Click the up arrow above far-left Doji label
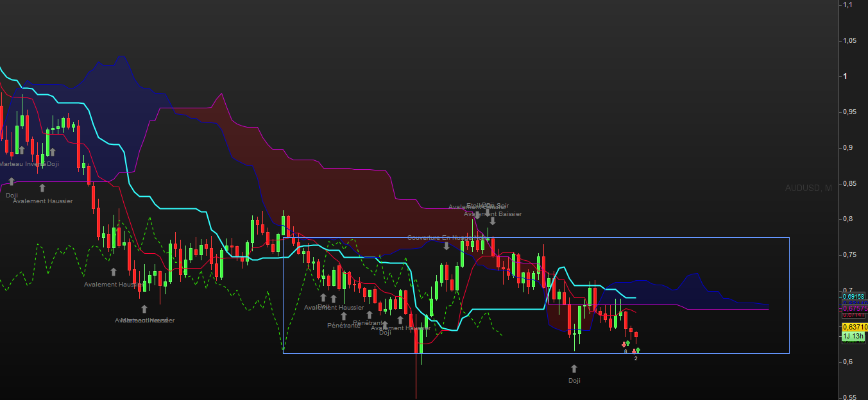The image size is (868, 400). click(x=12, y=181)
